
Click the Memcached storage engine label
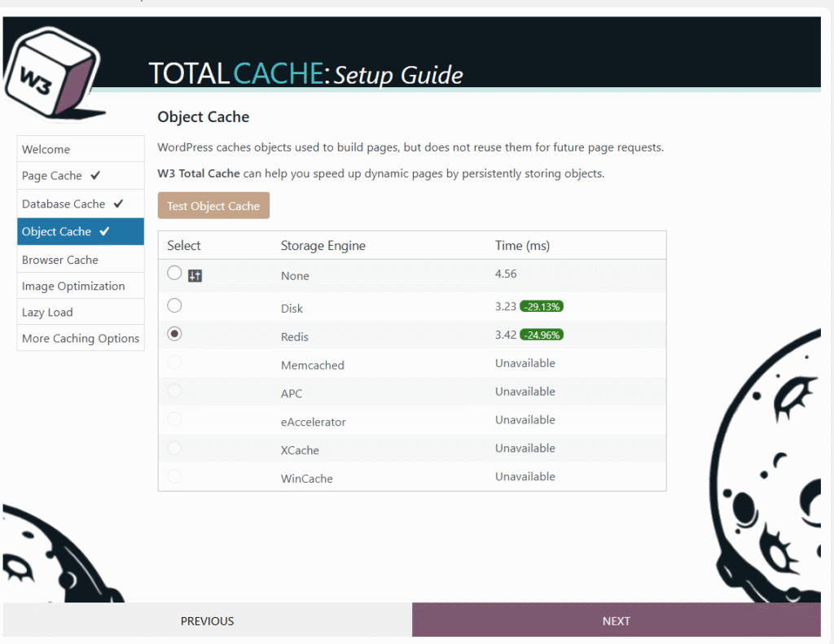tap(313, 366)
